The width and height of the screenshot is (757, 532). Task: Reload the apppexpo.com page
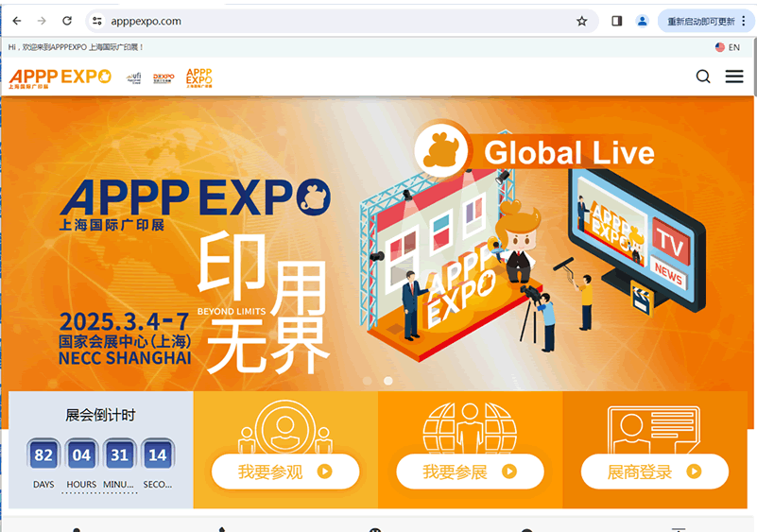point(67,21)
